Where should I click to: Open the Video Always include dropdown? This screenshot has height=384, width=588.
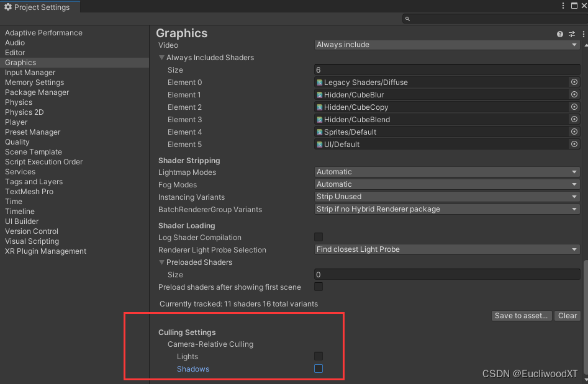[x=447, y=45]
